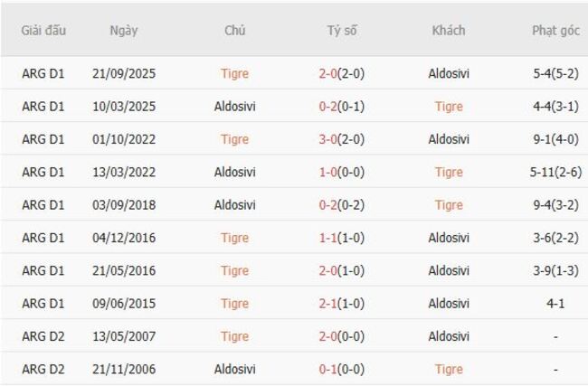588x386 pixels.
Task: Click the Tỷ số column header
Action: pyautogui.click(x=342, y=30)
